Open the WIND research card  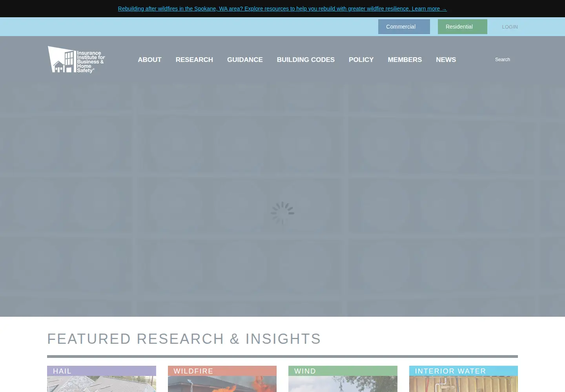tap(343, 379)
